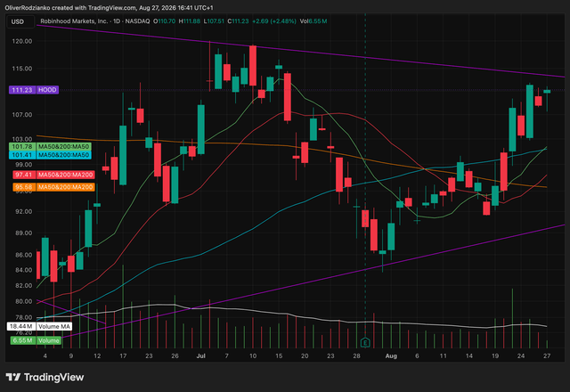
Task: Click the open value O110.70
Action: tap(164, 21)
